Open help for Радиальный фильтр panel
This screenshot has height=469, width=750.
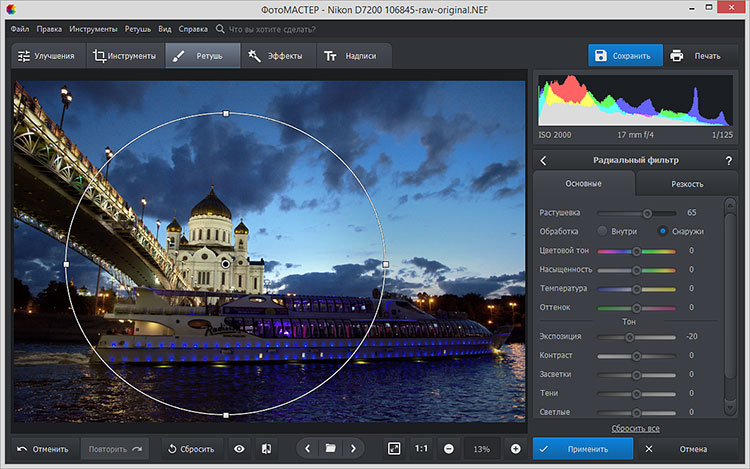[x=728, y=160]
